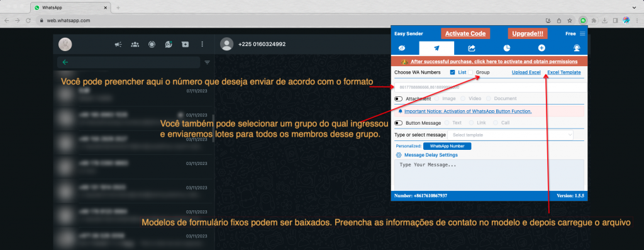Switch to the pie chart statistics tab
644x250 pixels.
click(x=507, y=48)
